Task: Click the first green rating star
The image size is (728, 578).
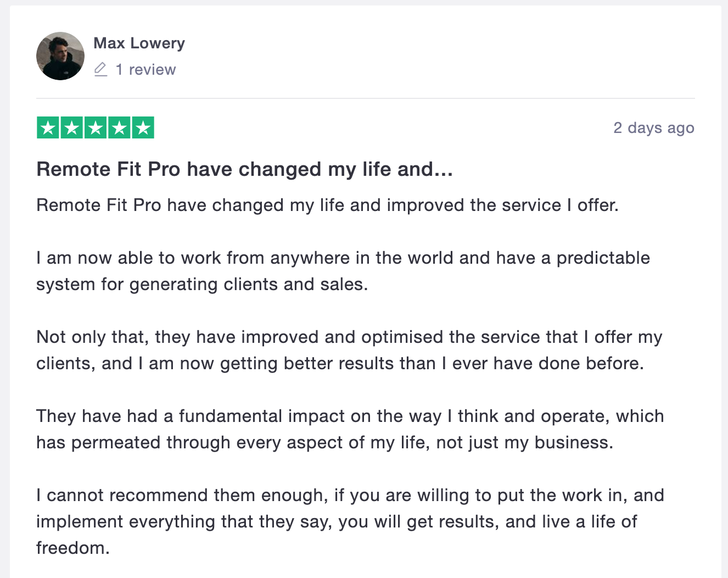Action: click(x=48, y=128)
